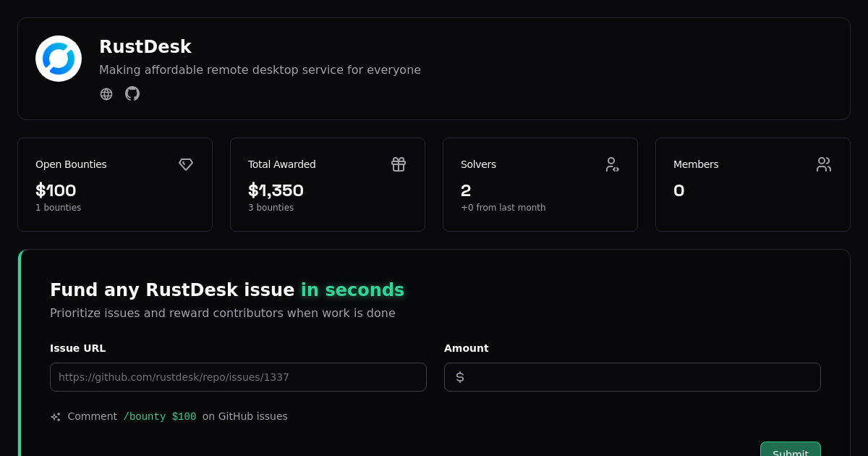Select the Solvers stat card
Viewport: 868px width, 456px height.
(540, 184)
